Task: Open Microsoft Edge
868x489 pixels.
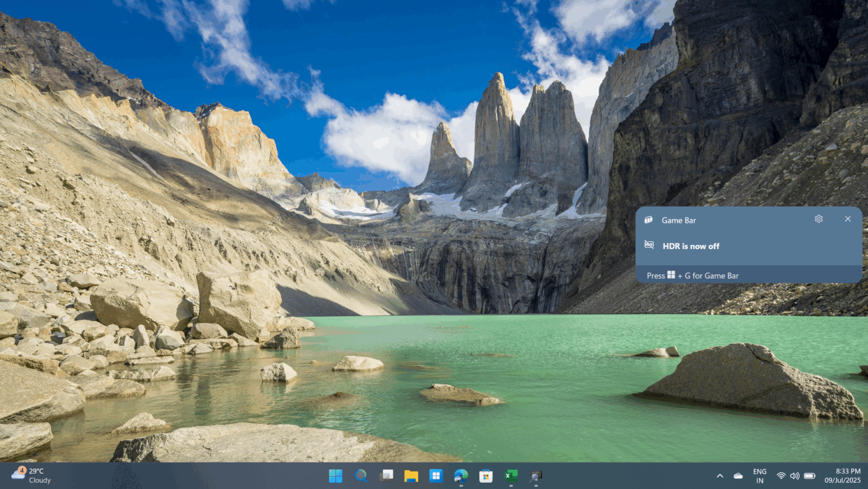Action: click(x=461, y=476)
